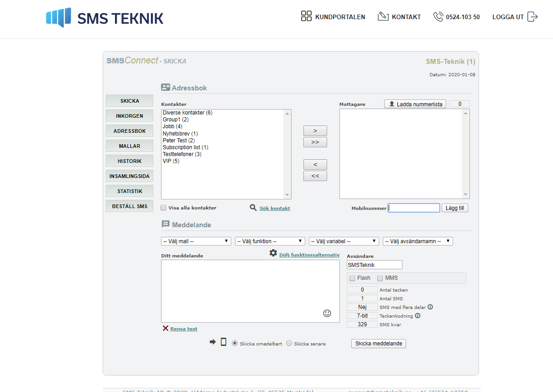Click the right arrow icon before the phone

(x=213, y=342)
